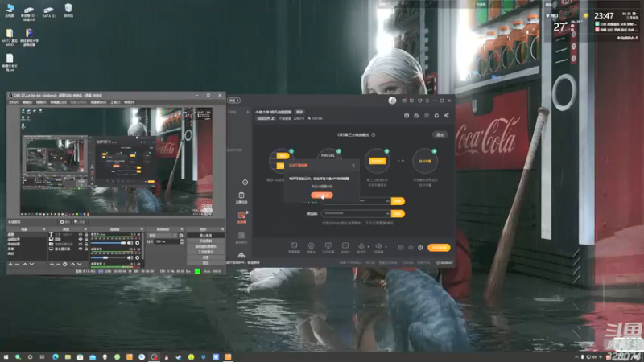This screenshot has height=362, width=644.
Task: Click the collapse minus circle in sidebar
Action: pos(246,183)
